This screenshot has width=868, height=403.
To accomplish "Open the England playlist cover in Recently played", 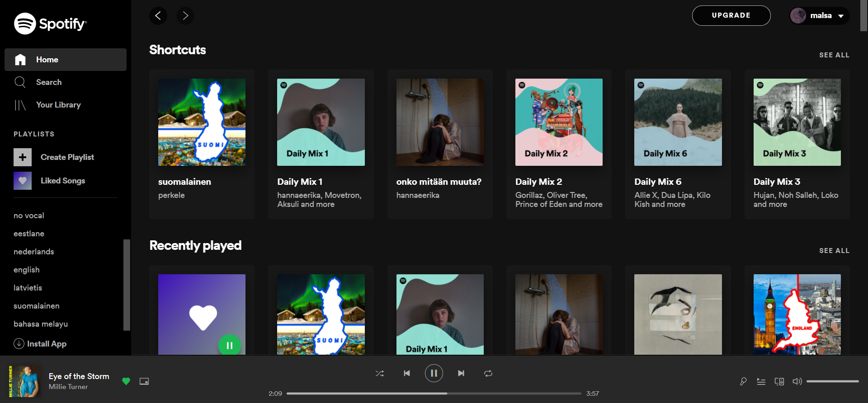I will (797, 314).
